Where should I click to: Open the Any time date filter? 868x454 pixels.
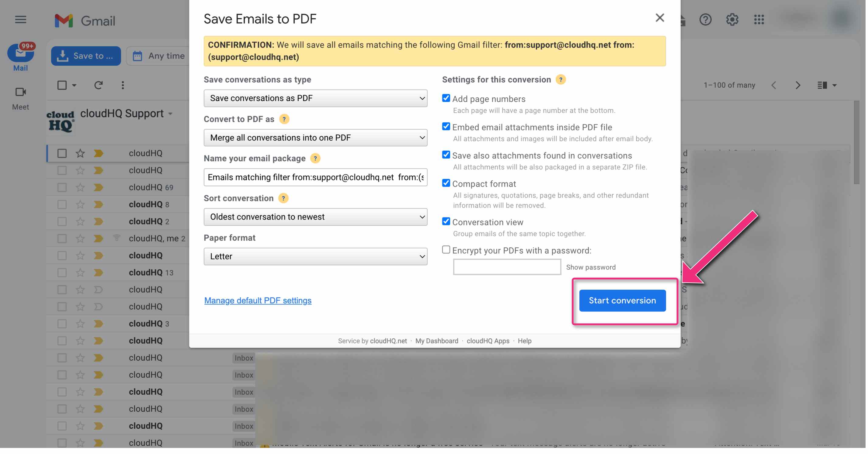pos(158,56)
